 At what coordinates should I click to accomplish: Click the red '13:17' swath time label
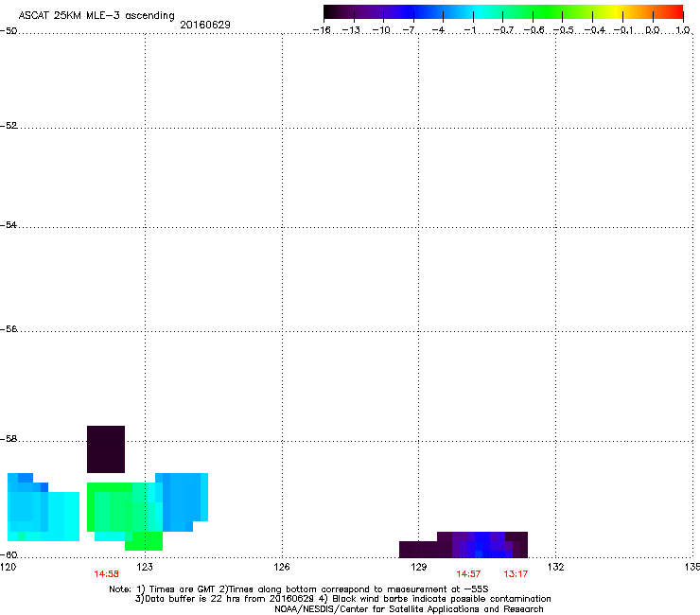click(x=516, y=574)
